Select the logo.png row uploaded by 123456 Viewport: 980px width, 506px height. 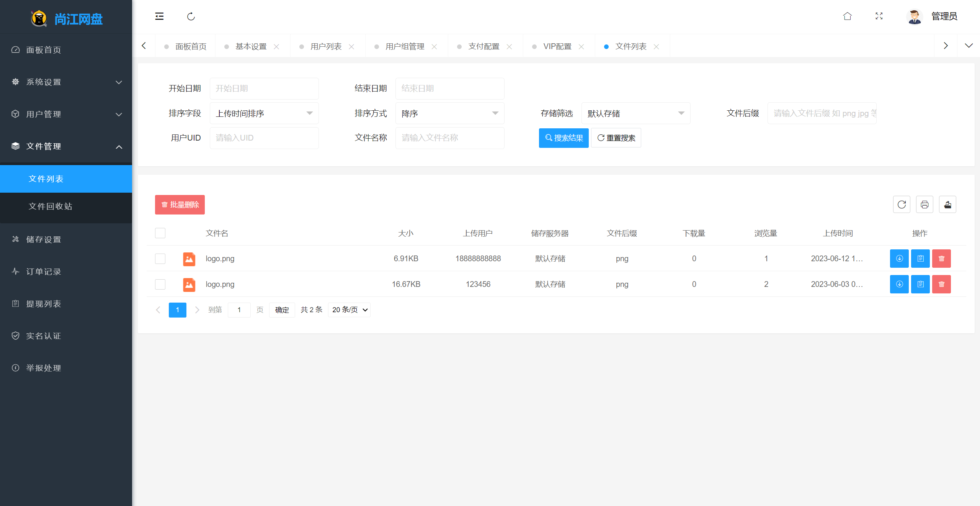pos(160,284)
